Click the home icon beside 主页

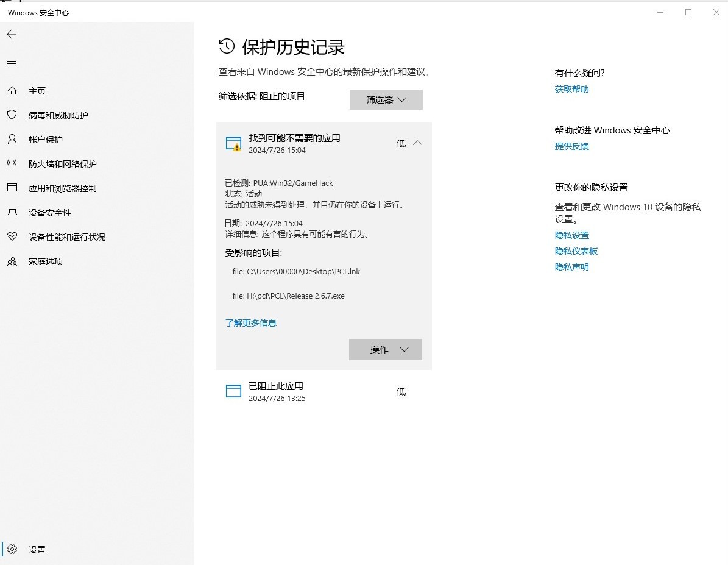12,91
